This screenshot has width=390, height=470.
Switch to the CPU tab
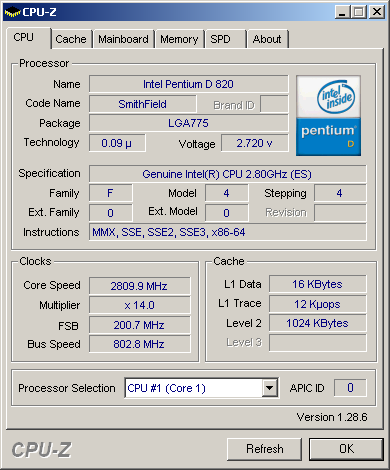coord(28,37)
